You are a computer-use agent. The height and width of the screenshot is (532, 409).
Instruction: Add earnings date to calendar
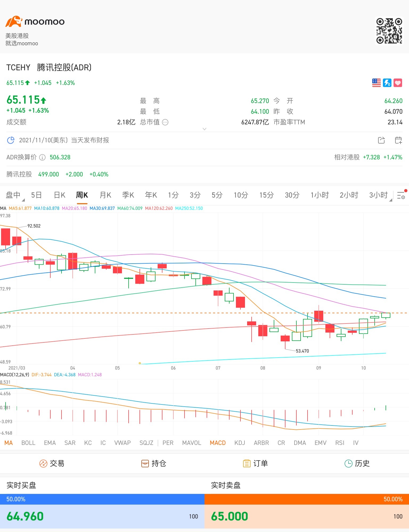coord(398,140)
